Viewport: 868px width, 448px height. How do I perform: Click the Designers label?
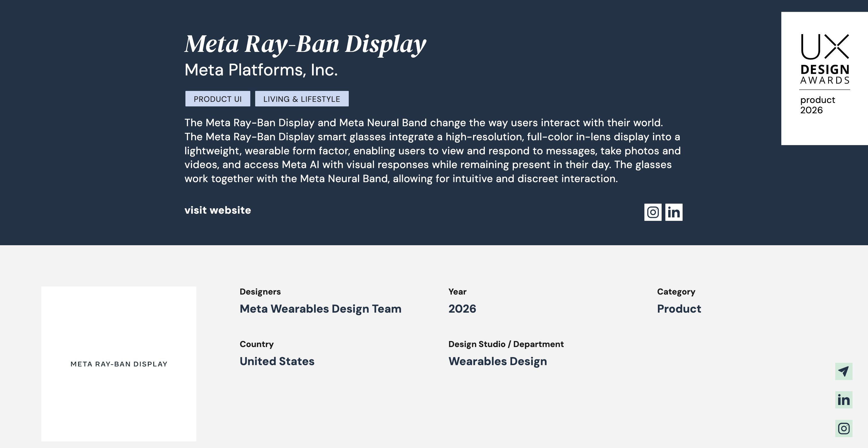pos(260,292)
